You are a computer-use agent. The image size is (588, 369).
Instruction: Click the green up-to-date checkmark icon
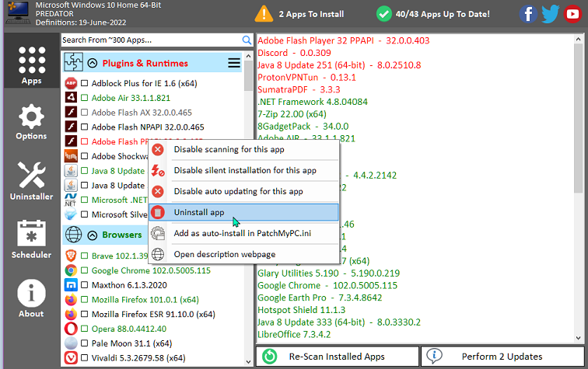point(383,14)
